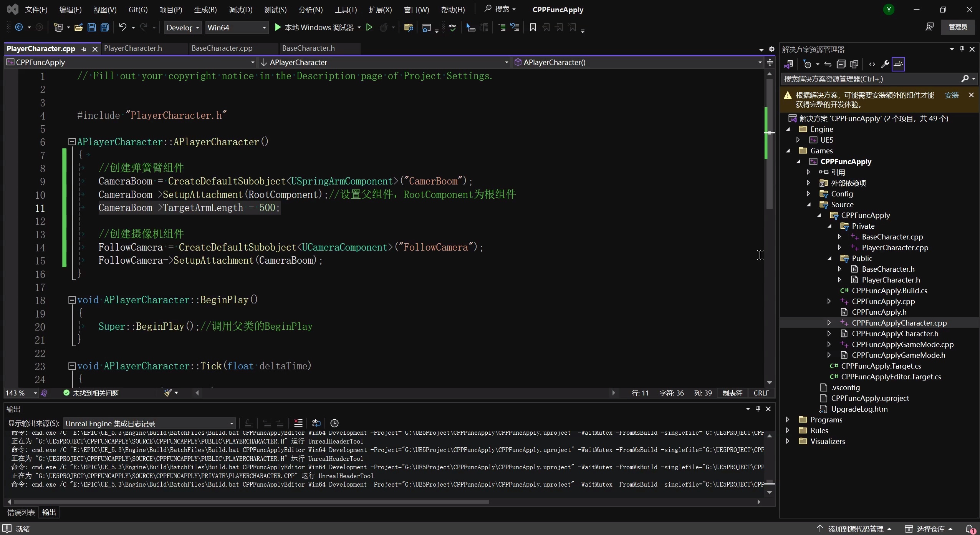The image size is (980, 535).
Task: Switch to the BaseCharacter.cpp tab
Action: coord(222,48)
